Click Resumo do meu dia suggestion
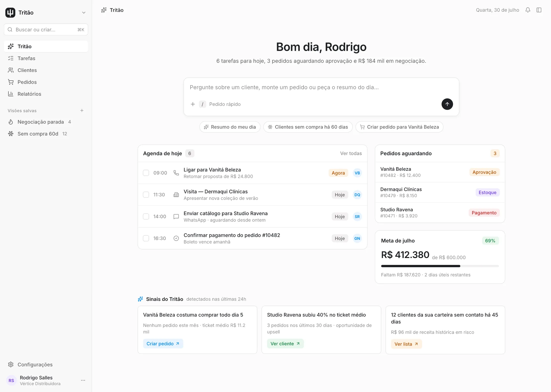This screenshot has width=551, height=392. 230,127
